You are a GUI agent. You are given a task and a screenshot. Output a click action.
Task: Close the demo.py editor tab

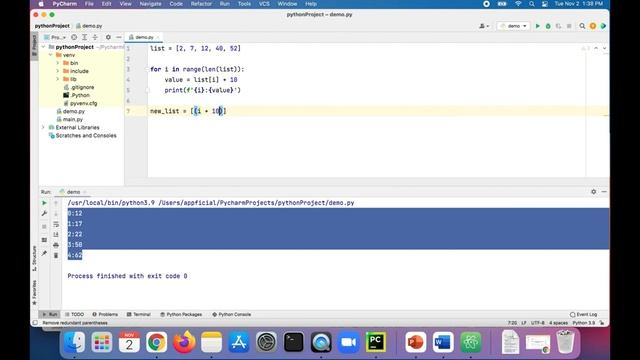pos(158,37)
